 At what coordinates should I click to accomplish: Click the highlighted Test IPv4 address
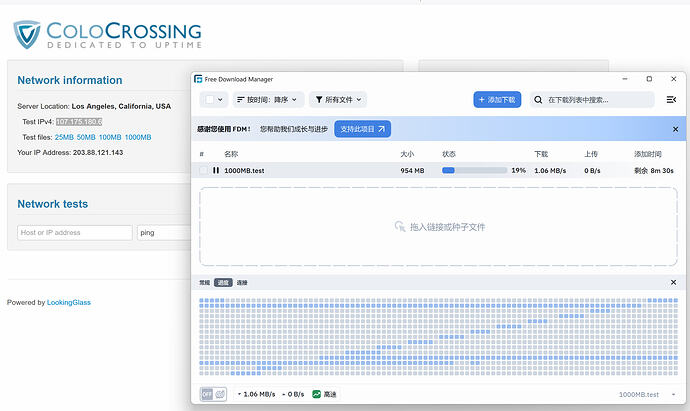coord(79,122)
